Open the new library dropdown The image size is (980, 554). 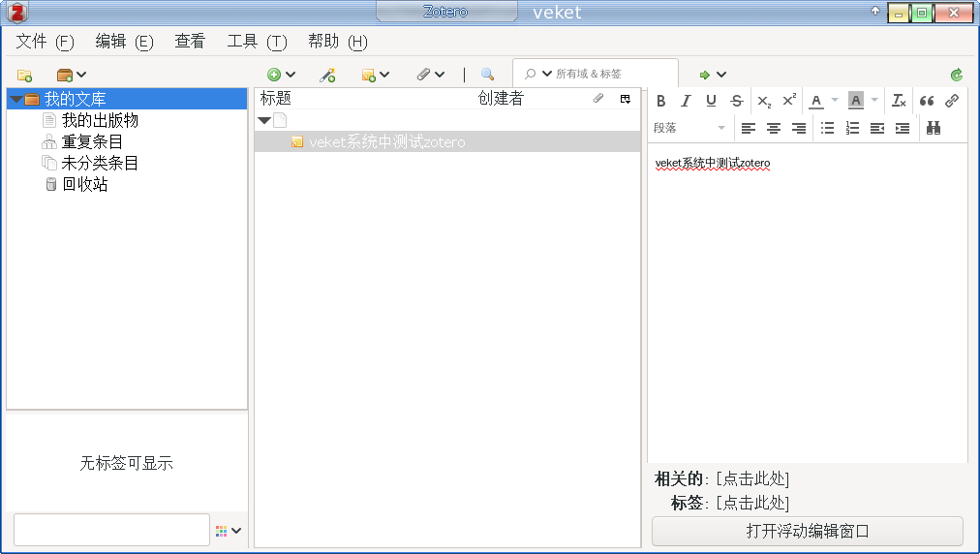coord(72,75)
